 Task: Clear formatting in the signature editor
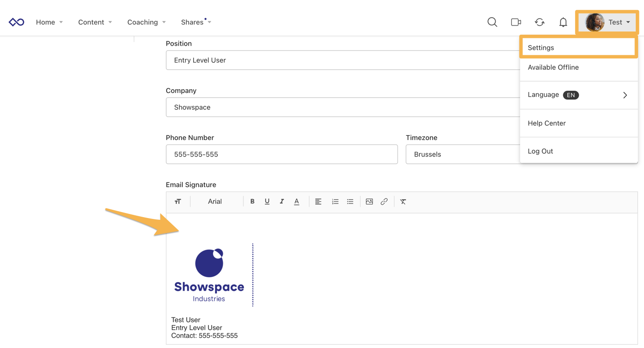[403, 201]
